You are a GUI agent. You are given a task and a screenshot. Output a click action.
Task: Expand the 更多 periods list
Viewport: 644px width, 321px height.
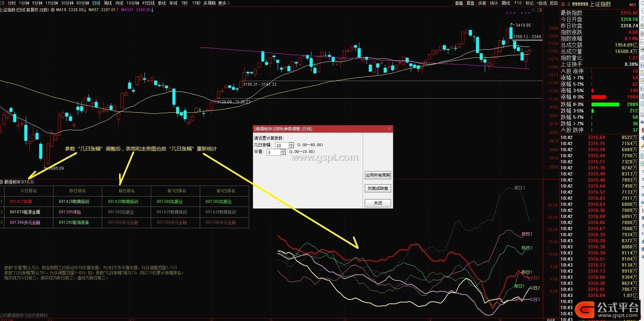point(224,3)
